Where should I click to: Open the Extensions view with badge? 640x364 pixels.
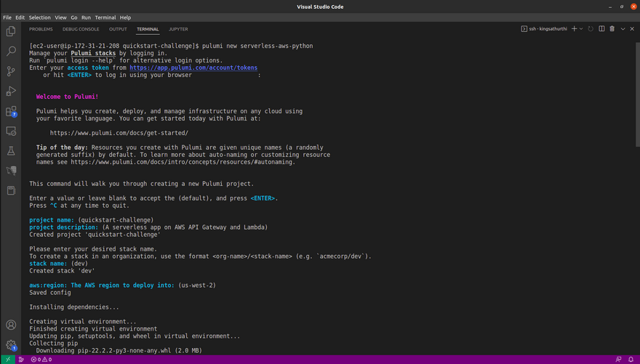click(11, 111)
